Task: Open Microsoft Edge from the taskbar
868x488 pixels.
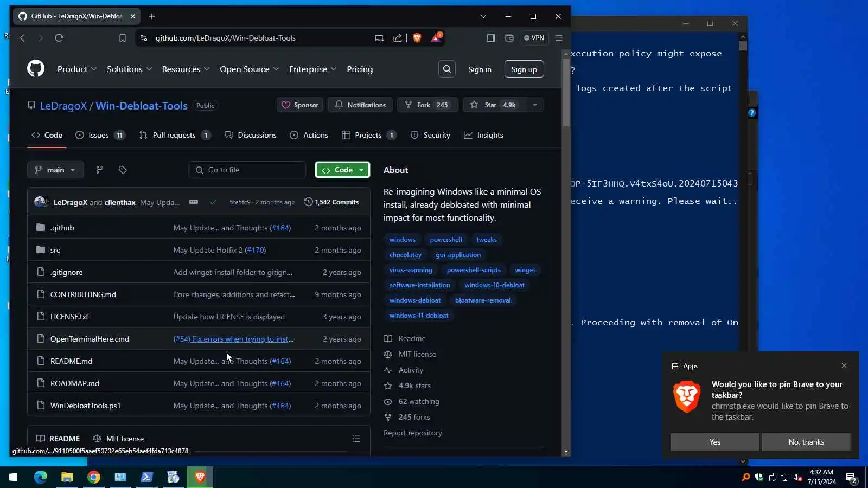Action: 41,477
